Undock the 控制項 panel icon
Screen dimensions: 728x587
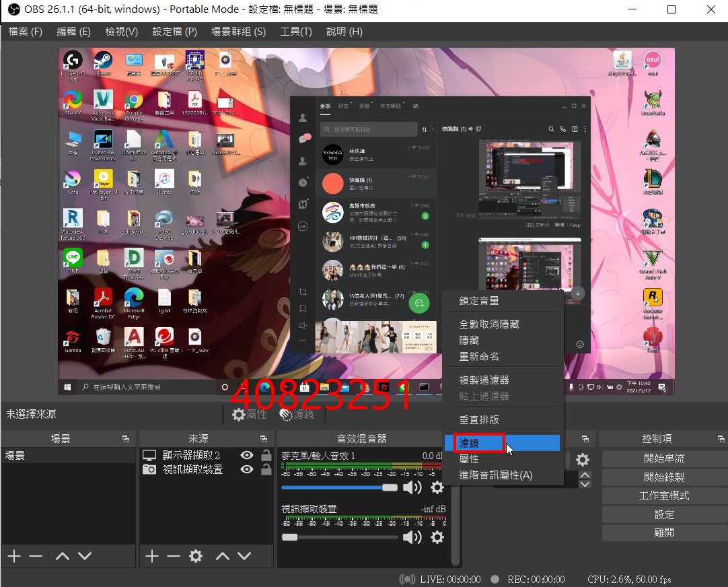[x=721, y=438]
